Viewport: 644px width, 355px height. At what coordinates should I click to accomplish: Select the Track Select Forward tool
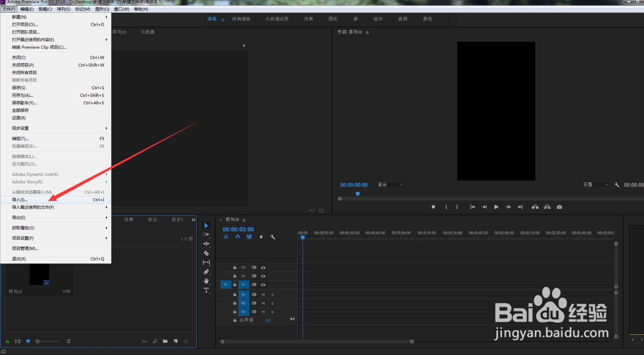coord(206,234)
